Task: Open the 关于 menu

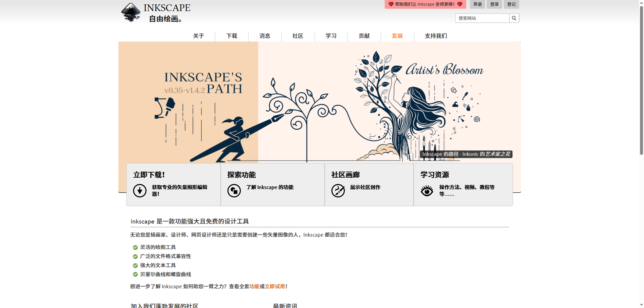Action: pos(199,36)
